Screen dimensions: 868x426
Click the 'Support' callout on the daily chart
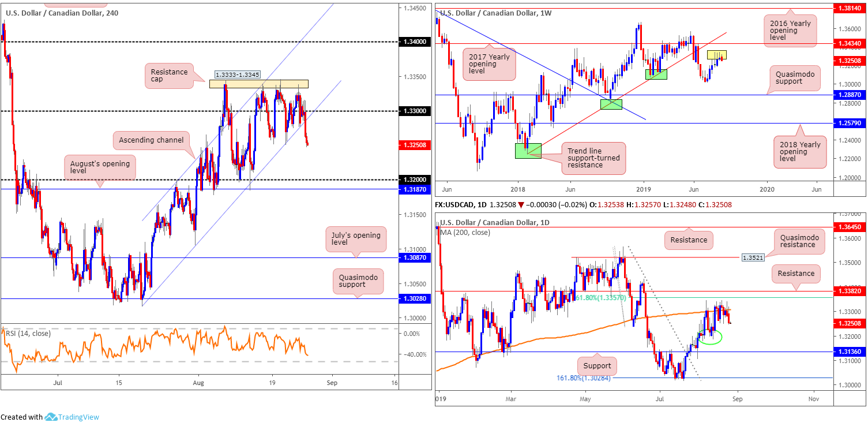(596, 366)
